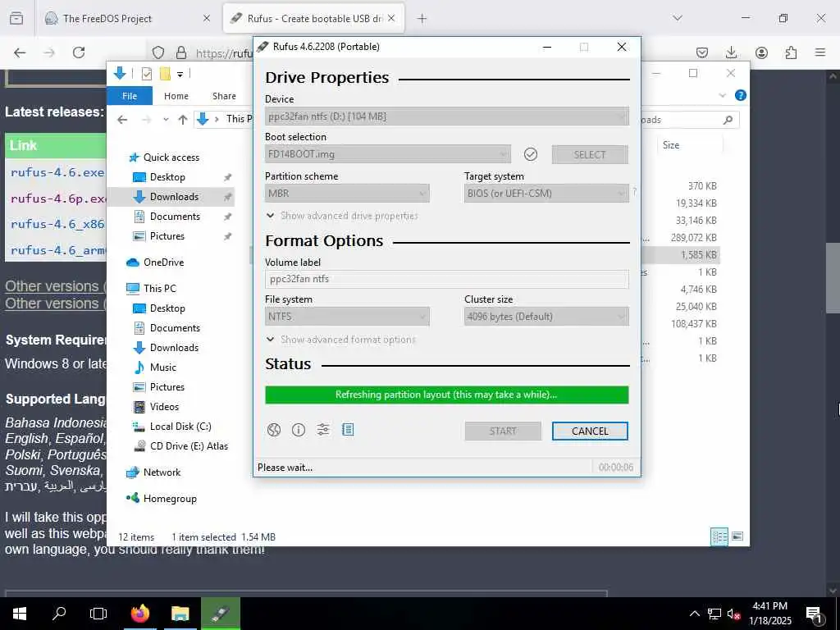Open Explorer quick access toolbar dropdown arrow
Screen dimensions: 840x630
(180, 75)
